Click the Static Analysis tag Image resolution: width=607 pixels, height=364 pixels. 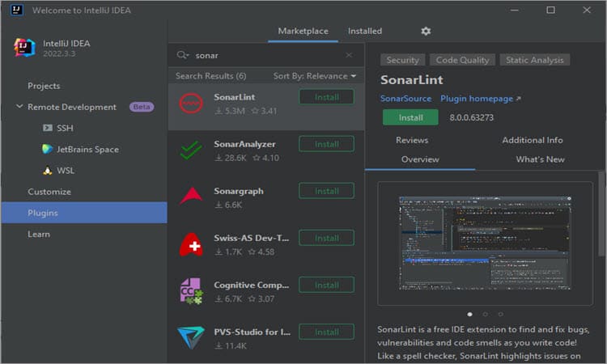[x=535, y=60]
